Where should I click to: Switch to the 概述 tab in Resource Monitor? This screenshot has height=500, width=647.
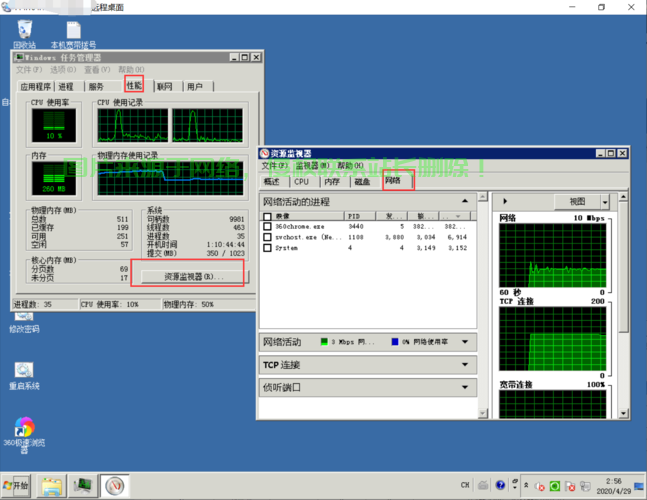[x=272, y=182]
